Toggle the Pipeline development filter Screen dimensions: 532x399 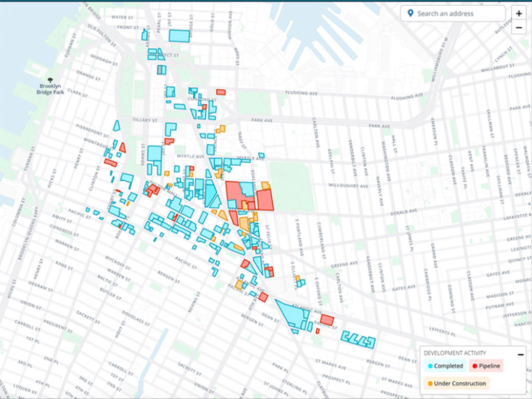(x=486, y=366)
